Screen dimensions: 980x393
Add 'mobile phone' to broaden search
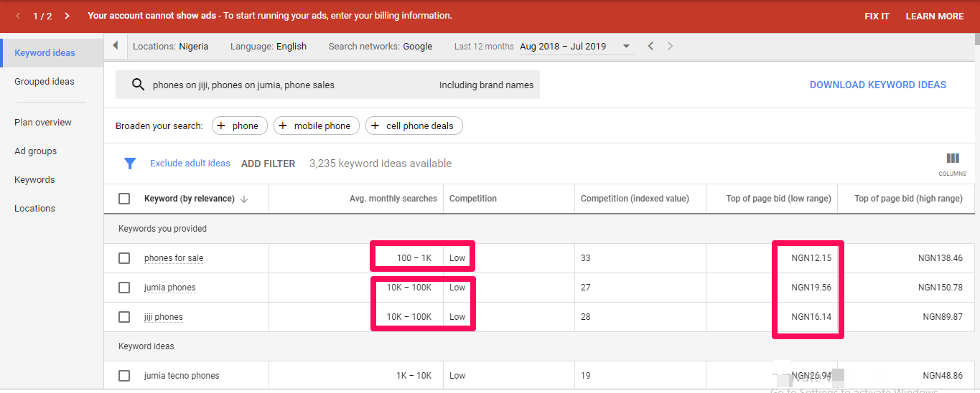pos(314,126)
